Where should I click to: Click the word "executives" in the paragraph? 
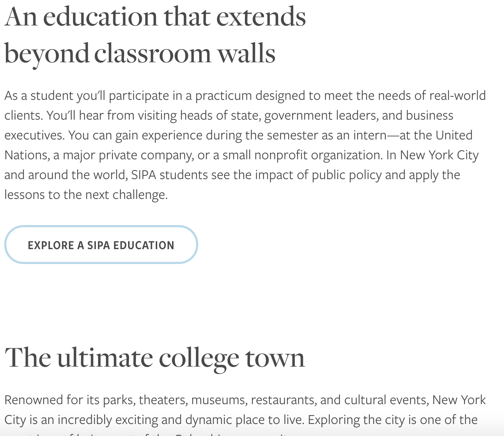pos(35,136)
